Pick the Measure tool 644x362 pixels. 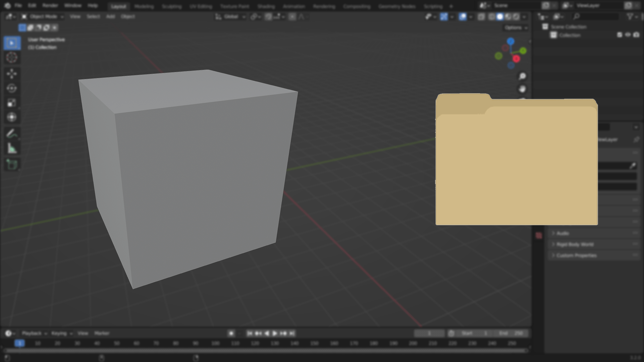(12, 148)
